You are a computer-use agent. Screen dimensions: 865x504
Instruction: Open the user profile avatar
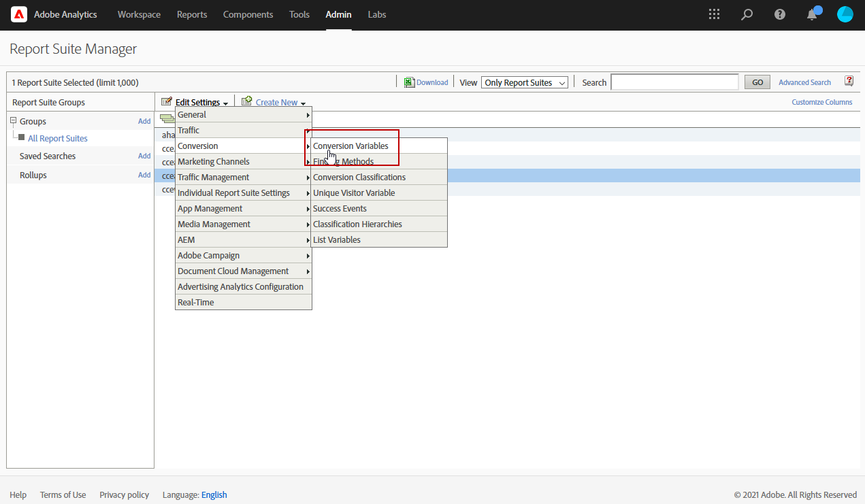coord(845,14)
